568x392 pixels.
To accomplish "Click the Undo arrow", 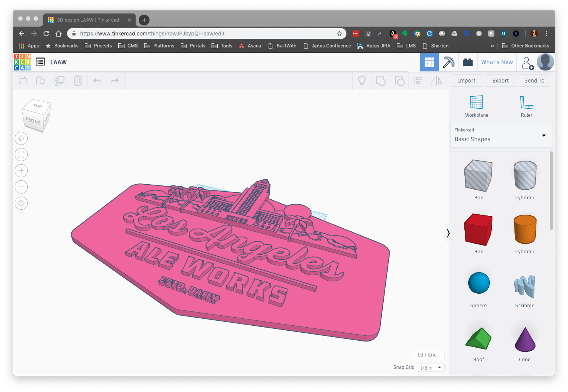I will pyautogui.click(x=97, y=81).
